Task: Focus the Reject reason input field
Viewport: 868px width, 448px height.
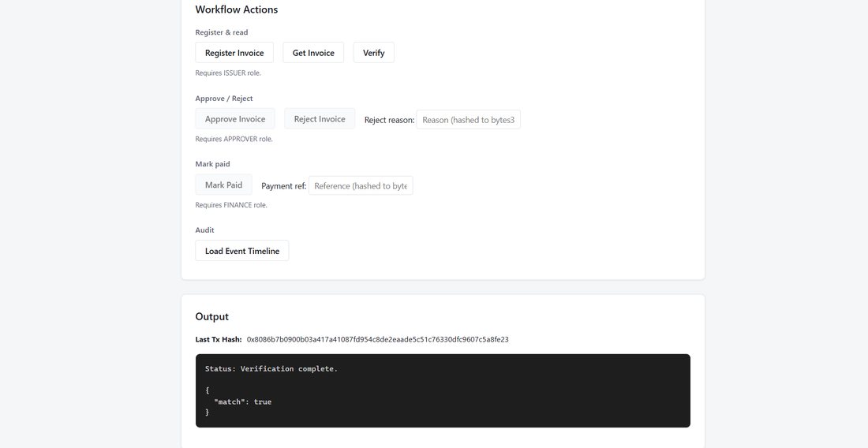Action: (x=468, y=119)
